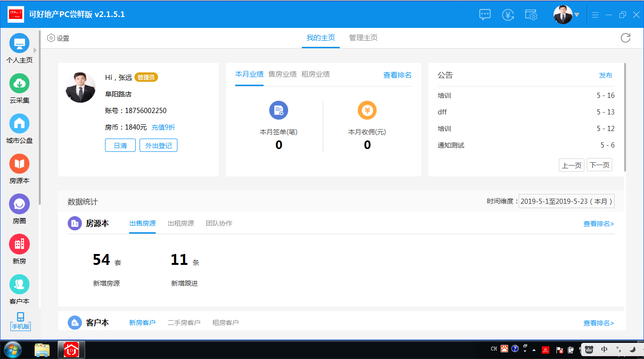Open 城市公盘 in the sidebar
644x359 pixels.
coord(19,124)
